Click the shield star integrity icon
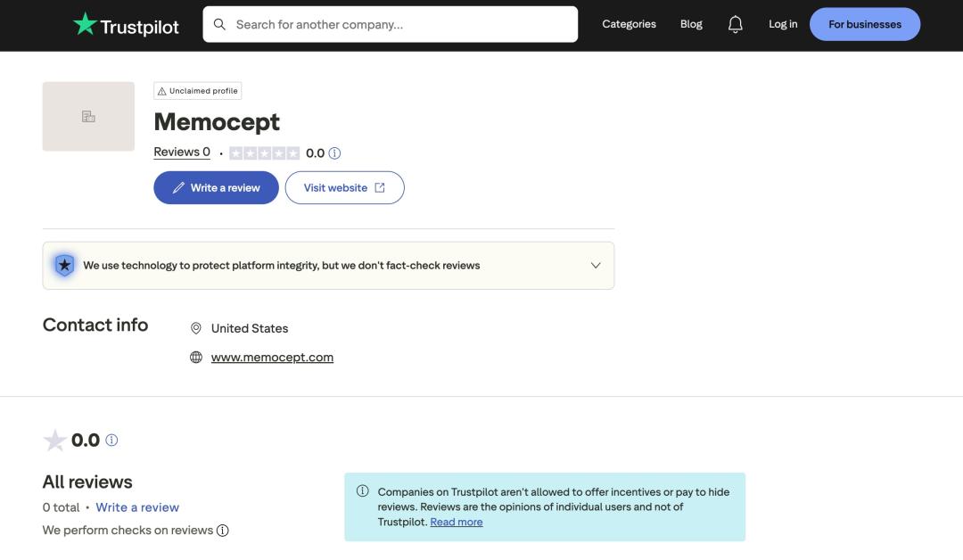The width and height of the screenshot is (963, 560). tap(64, 265)
